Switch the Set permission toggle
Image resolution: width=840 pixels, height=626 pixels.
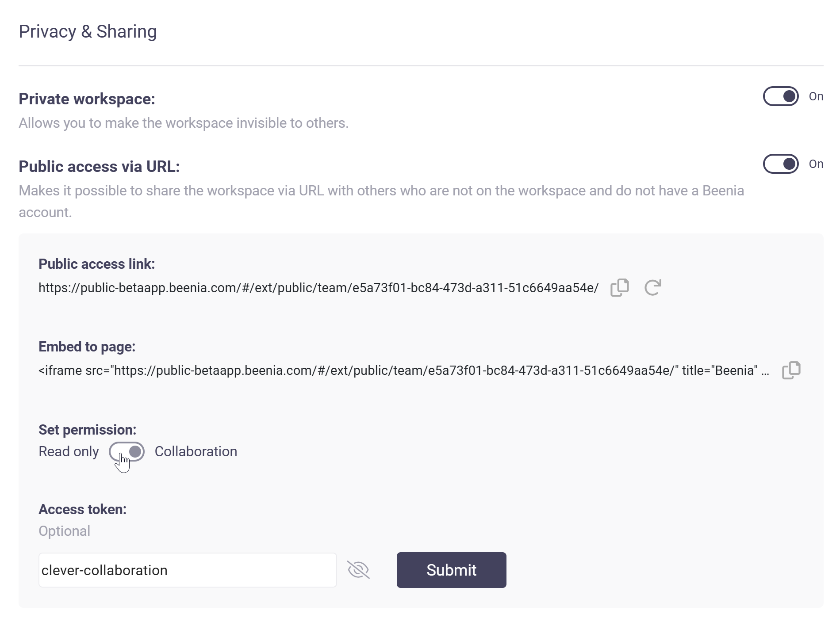tap(127, 451)
